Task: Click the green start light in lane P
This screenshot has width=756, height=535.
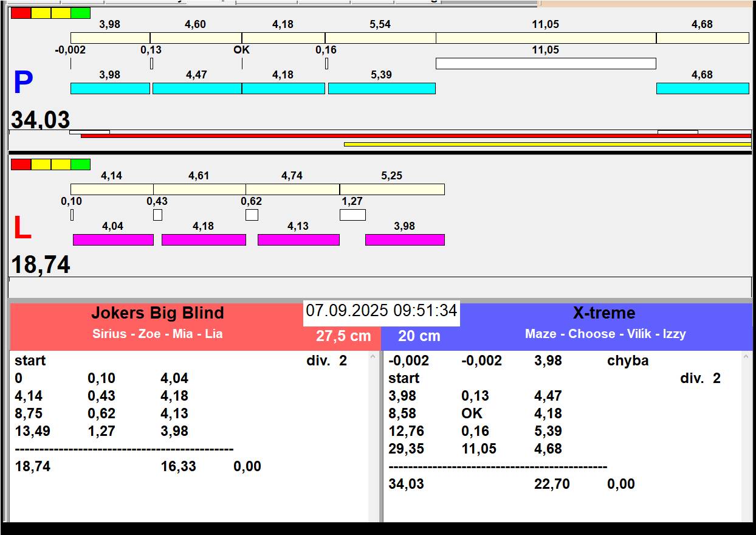Action: [80, 13]
